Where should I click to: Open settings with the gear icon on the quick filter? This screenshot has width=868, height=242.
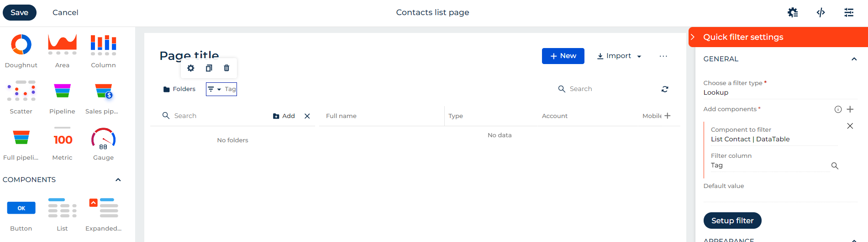click(x=191, y=68)
